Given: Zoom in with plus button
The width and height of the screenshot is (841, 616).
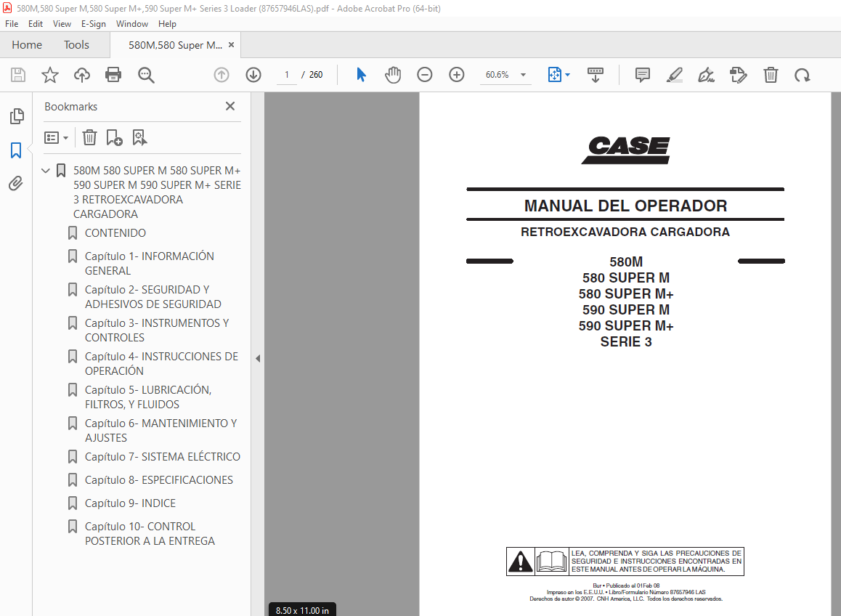Looking at the screenshot, I should coord(456,75).
